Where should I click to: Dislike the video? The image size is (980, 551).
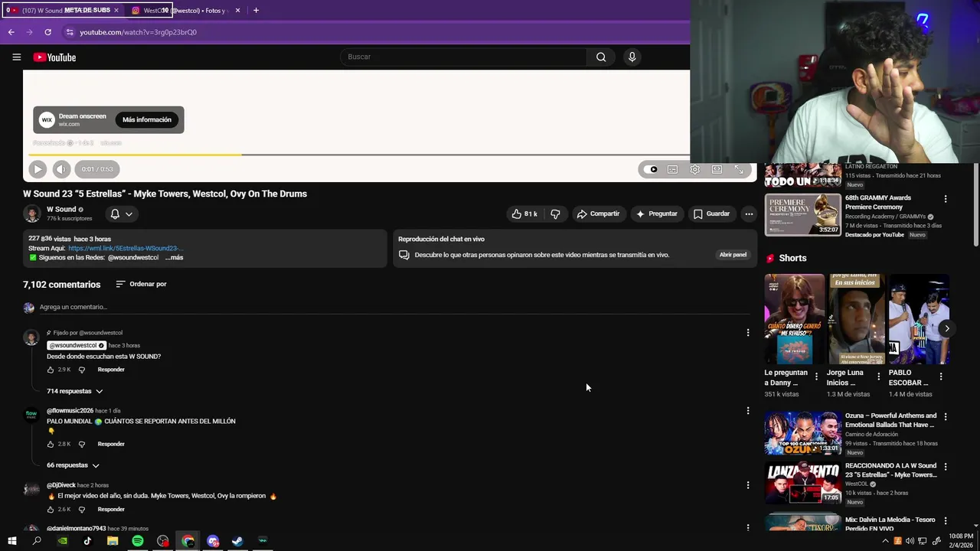click(556, 214)
